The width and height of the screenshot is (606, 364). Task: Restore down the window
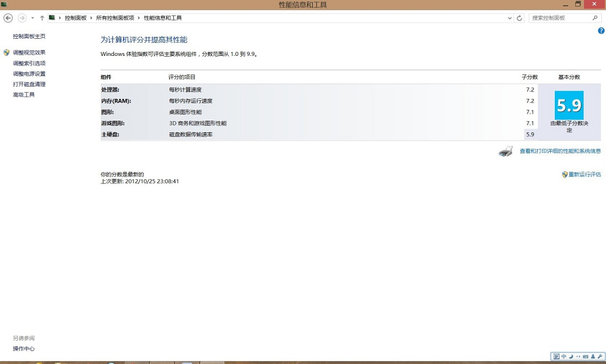pos(578,4)
